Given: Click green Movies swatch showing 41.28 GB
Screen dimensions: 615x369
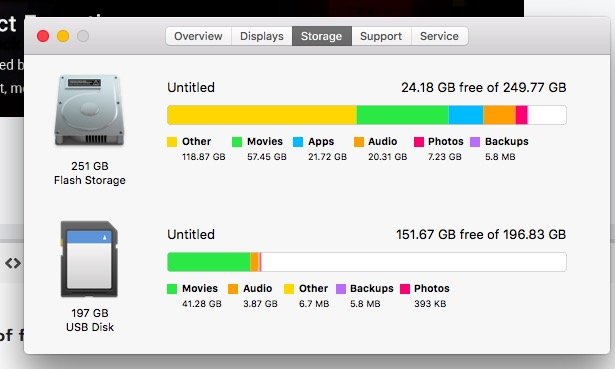Looking at the screenshot, I should point(172,289).
